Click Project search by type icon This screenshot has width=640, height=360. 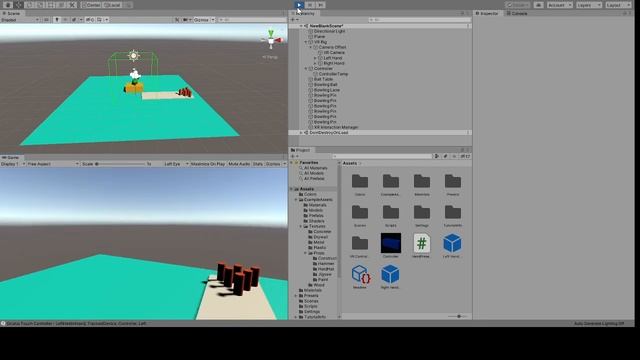click(x=437, y=156)
